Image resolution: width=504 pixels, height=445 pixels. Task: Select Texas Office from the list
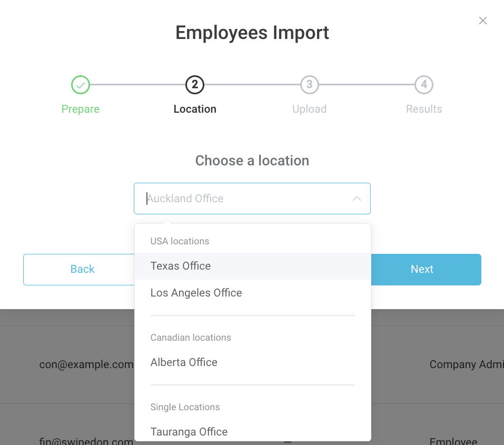coord(180,266)
